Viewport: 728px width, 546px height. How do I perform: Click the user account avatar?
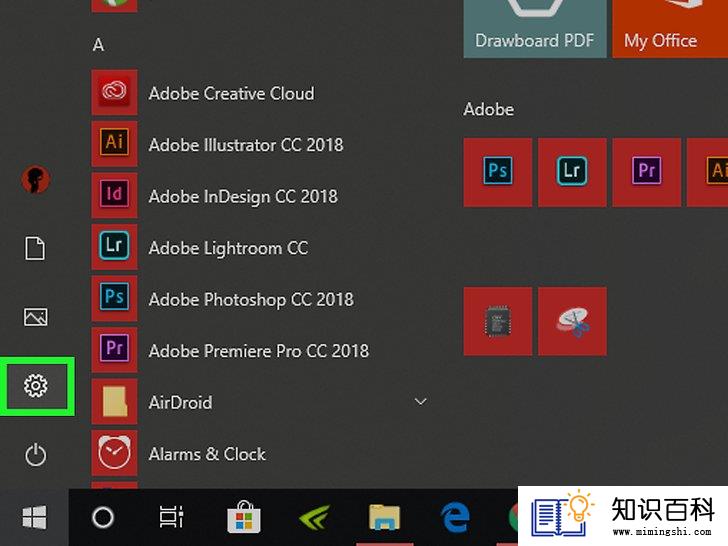(x=36, y=180)
